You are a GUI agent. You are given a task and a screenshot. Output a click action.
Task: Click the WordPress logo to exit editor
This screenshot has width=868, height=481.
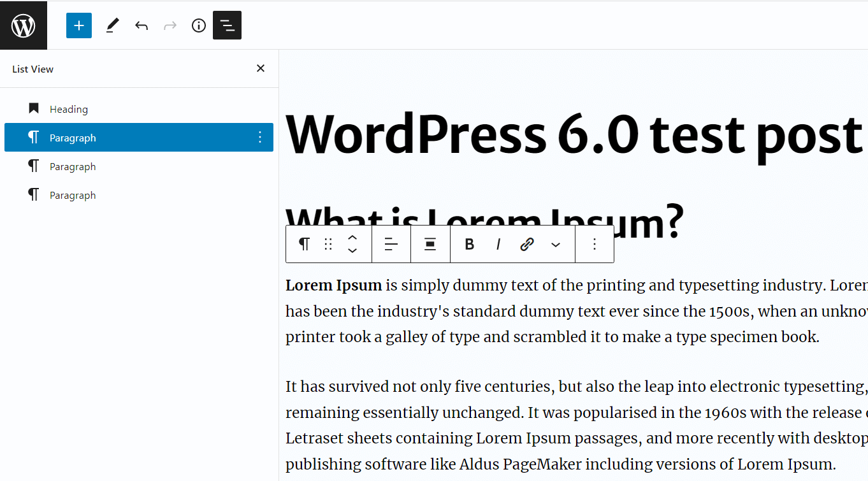[x=24, y=25]
